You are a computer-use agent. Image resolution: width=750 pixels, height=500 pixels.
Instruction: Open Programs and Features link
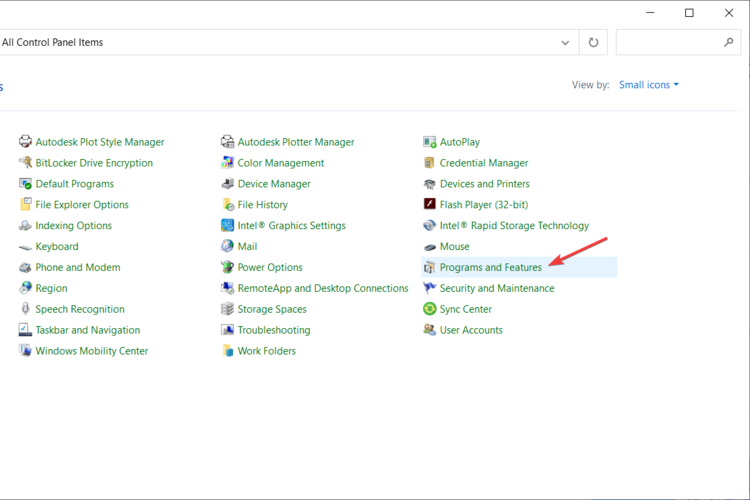pos(490,268)
